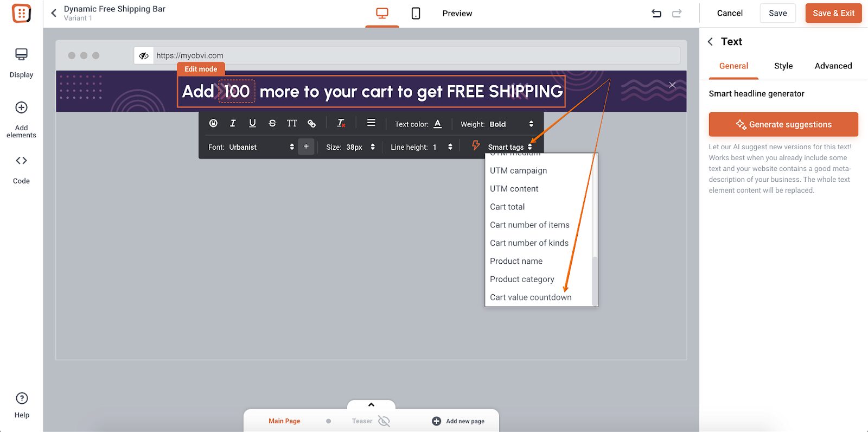This screenshot has height=432, width=868.
Task: Switch to the Style tab
Action: (783, 66)
